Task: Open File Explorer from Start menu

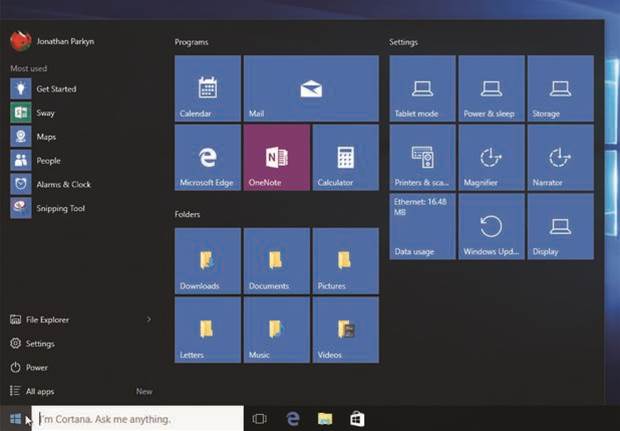Action: (40, 319)
